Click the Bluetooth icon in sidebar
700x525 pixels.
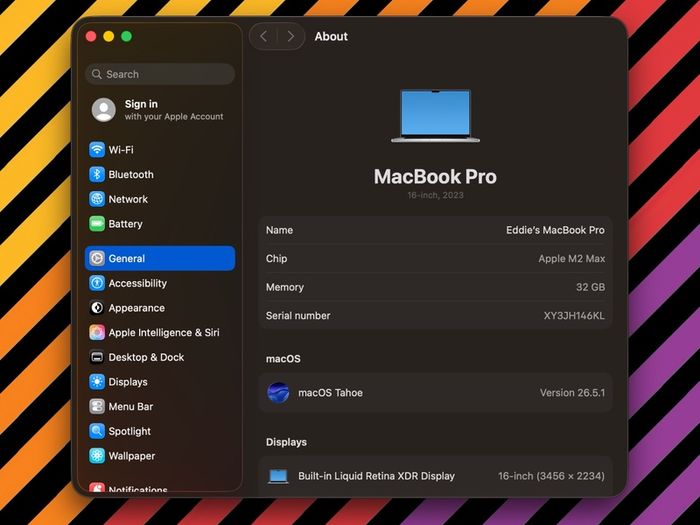[x=97, y=175]
